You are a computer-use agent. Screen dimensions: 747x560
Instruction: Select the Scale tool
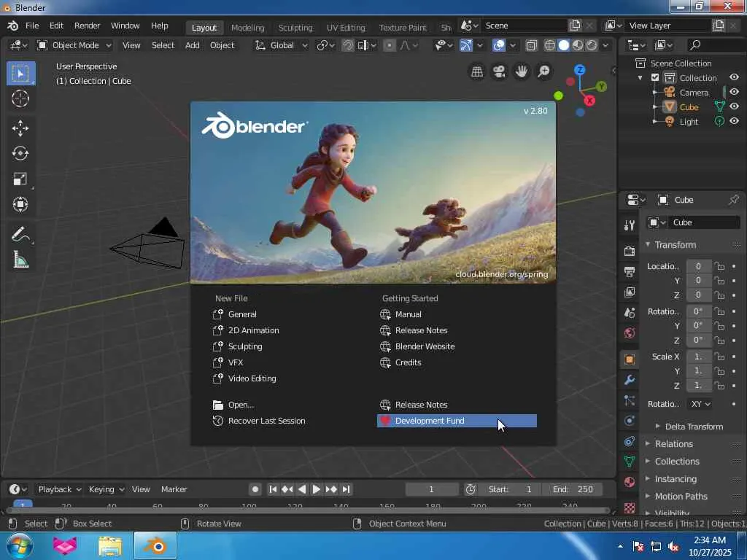click(x=20, y=179)
